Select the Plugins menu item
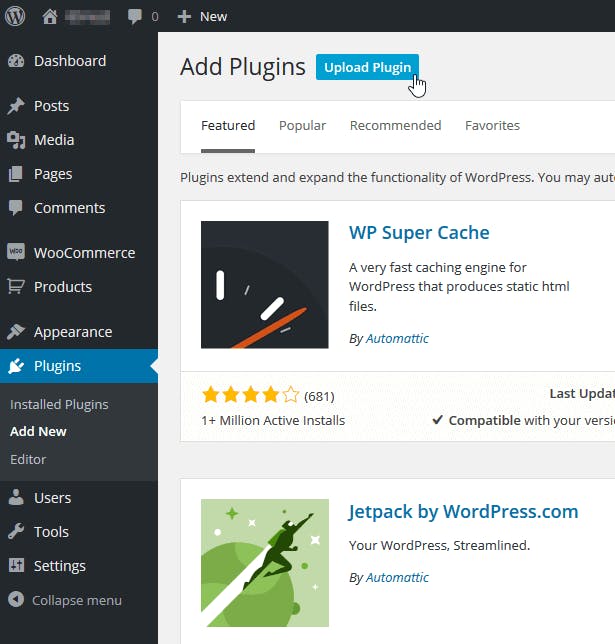 click(79, 366)
